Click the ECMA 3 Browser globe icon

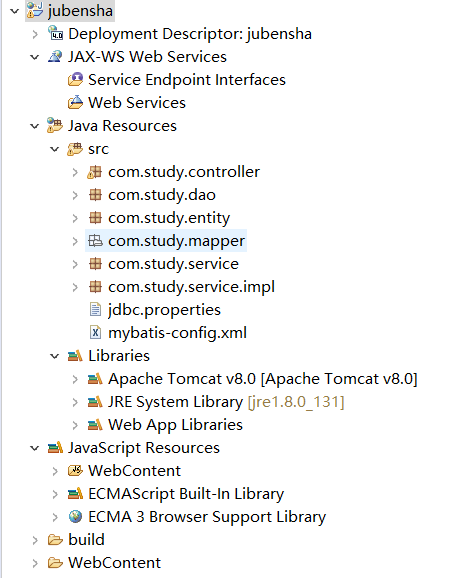pyautogui.click(x=75, y=516)
